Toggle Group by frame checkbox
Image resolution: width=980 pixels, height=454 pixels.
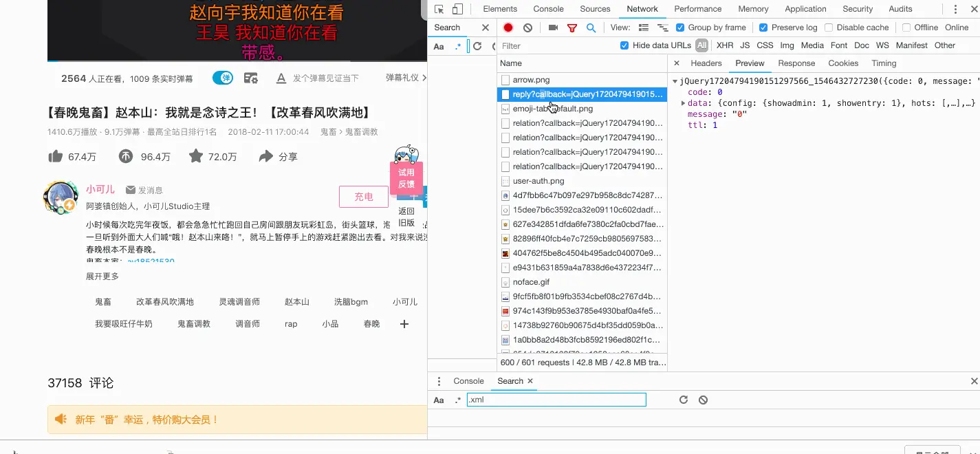(680, 28)
